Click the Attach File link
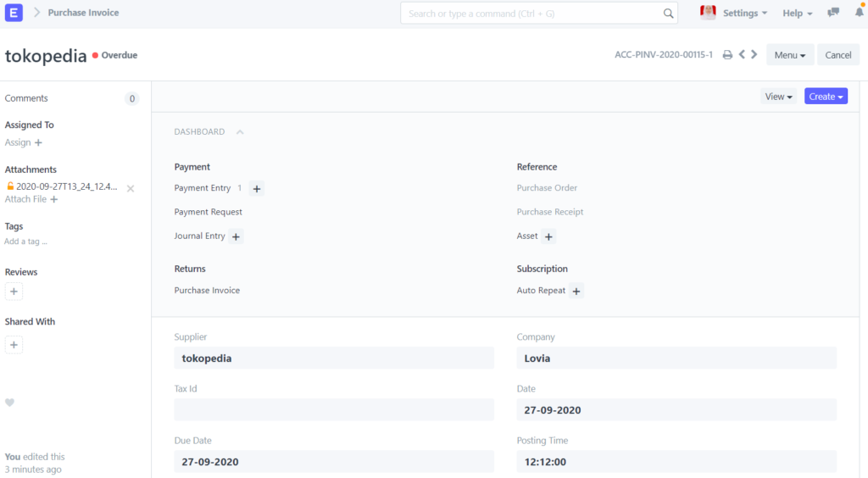868x478 pixels. coord(25,199)
